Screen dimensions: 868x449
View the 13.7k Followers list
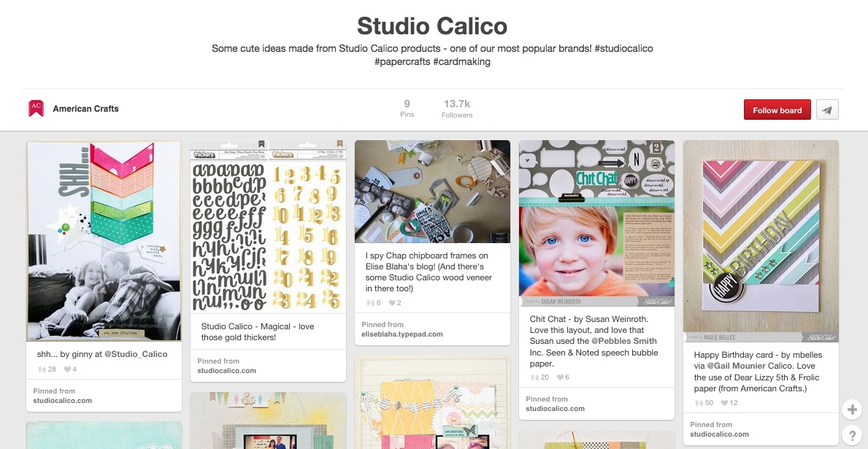click(x=457, y=109)
